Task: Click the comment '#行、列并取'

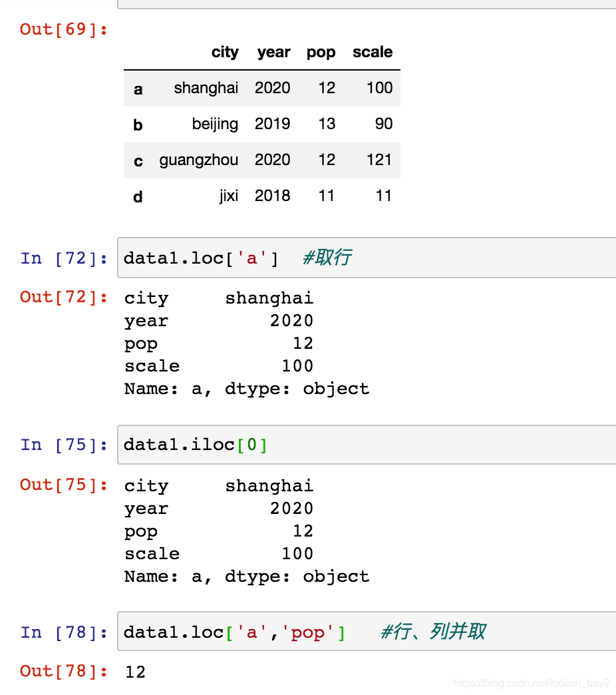Action: [x=434, y=631]
